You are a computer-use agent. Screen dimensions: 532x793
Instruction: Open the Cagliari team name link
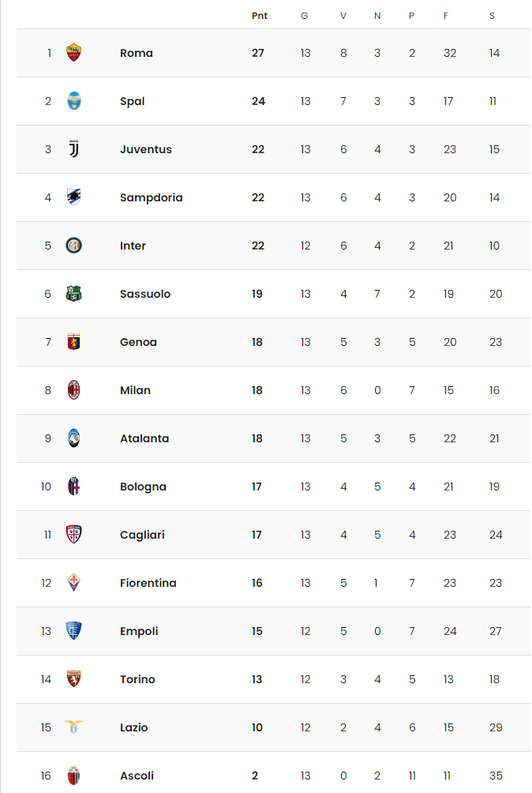point(143,535)
